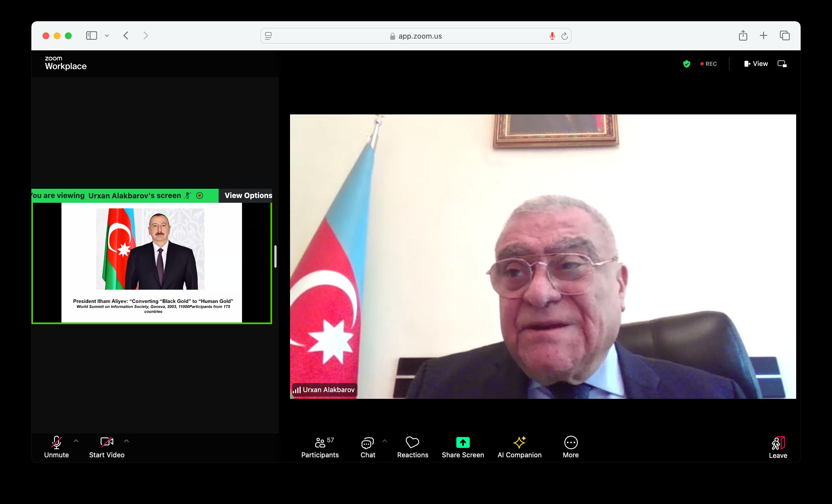Start your video camera
The image size is (832, 504).
[106, 447]
